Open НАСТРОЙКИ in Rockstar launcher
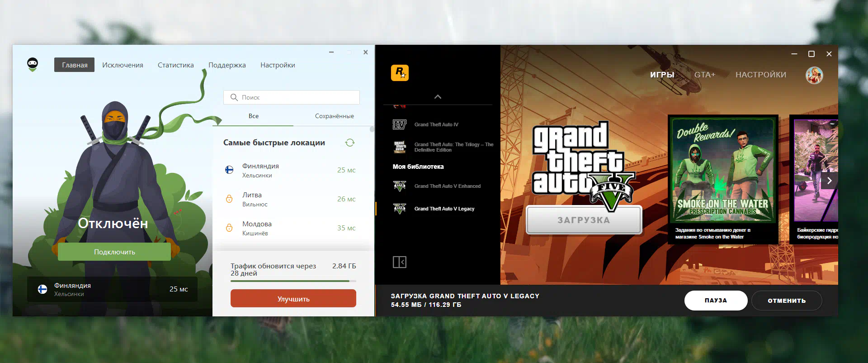Screen dimensions: 868x363 point(761,75)
